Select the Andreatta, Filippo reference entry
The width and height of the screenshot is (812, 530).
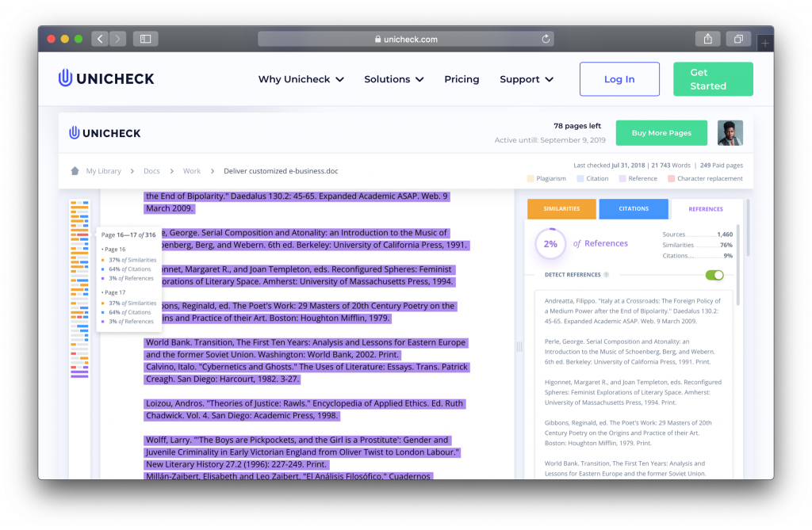tap(632, 311)
